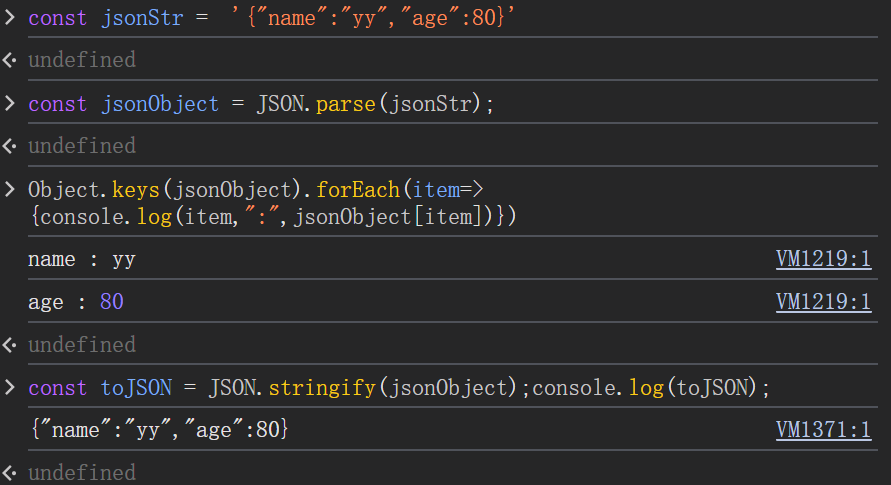Click the number 80 in age output
The width and height of the screenshot is (891, 485).
point(111,302)
